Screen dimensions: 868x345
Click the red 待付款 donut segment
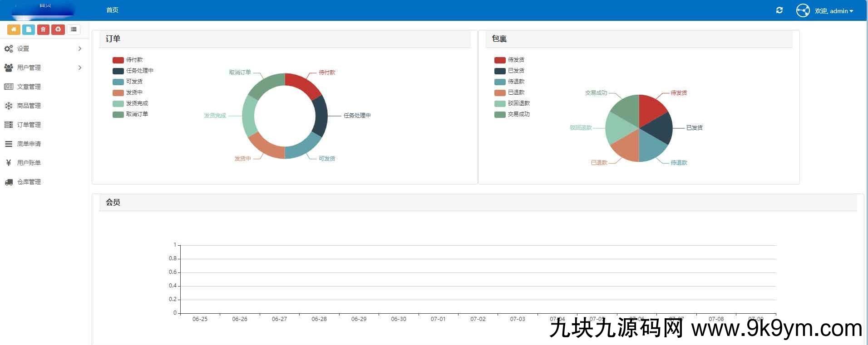303,84
